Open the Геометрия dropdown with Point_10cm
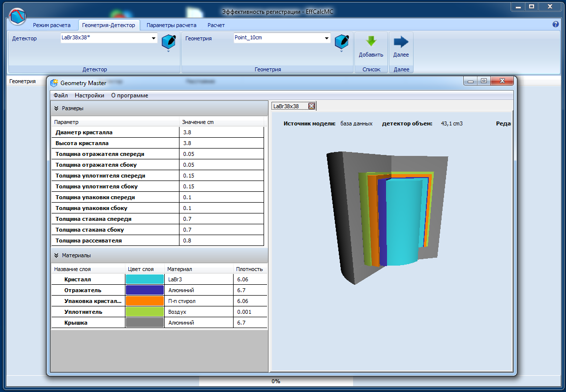 click(327, 38)
